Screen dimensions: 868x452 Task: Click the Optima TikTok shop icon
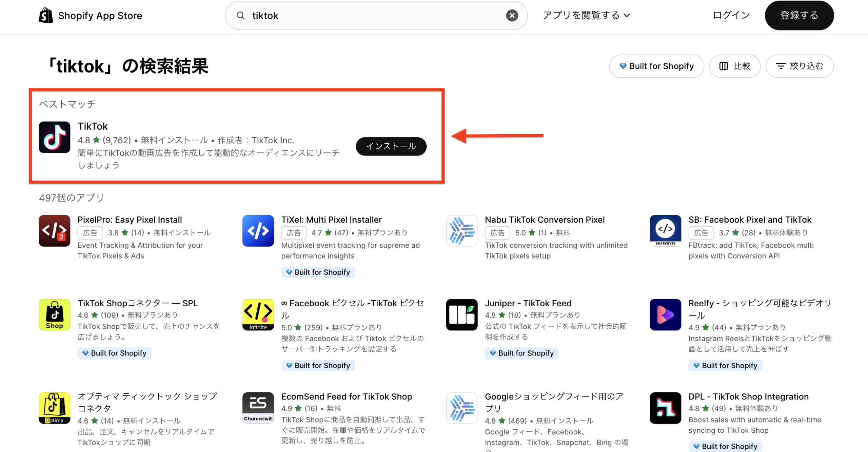tap(55, 408)
